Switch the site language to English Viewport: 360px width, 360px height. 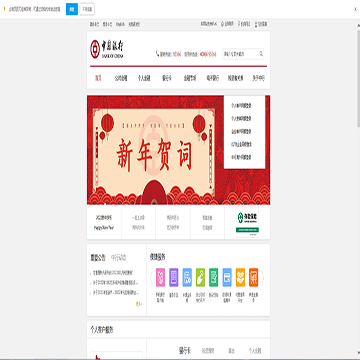[120, 24]
